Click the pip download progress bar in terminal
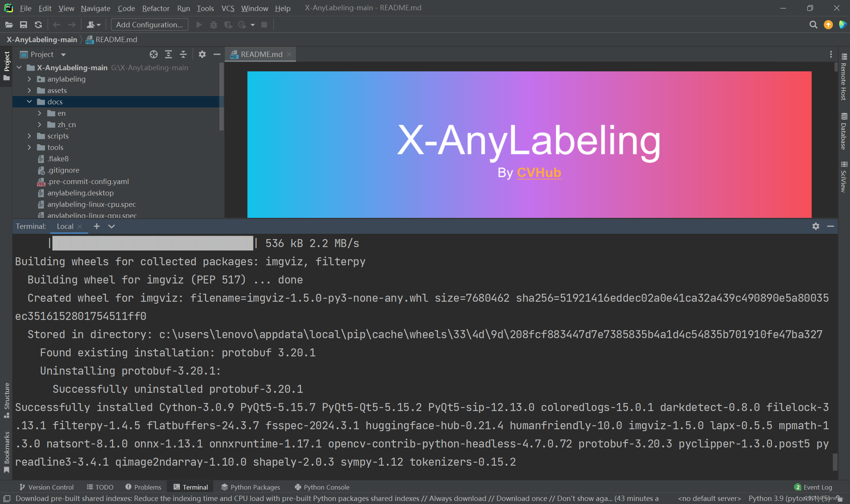The image size is (850, 504). point(152,243)
